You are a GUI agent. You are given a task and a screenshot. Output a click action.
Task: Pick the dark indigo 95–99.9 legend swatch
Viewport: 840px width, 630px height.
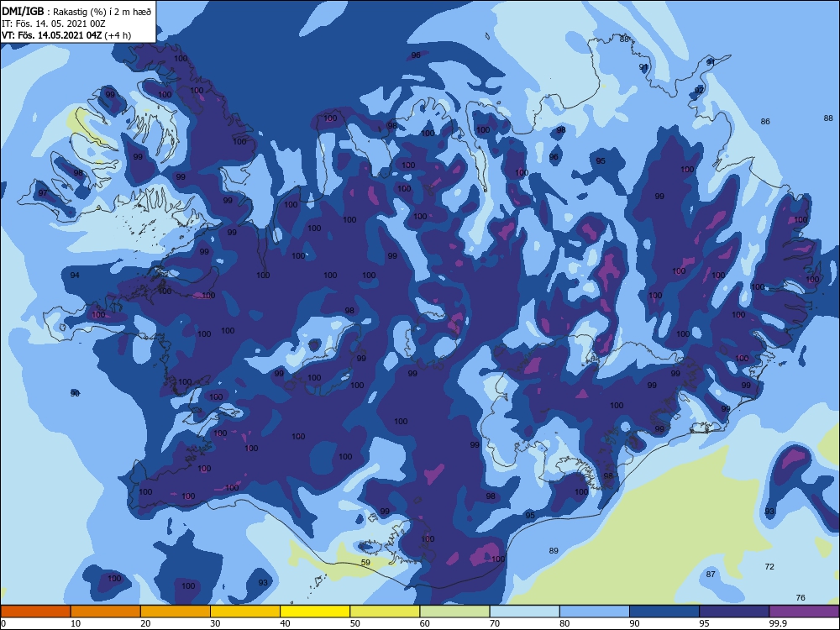pyautogui.click(x=734, y=612)
